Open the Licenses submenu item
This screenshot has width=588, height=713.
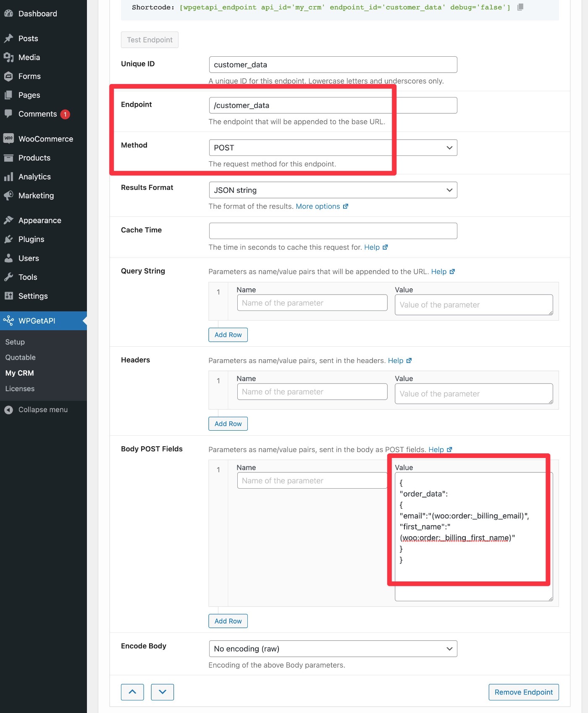tap(20, 389)
